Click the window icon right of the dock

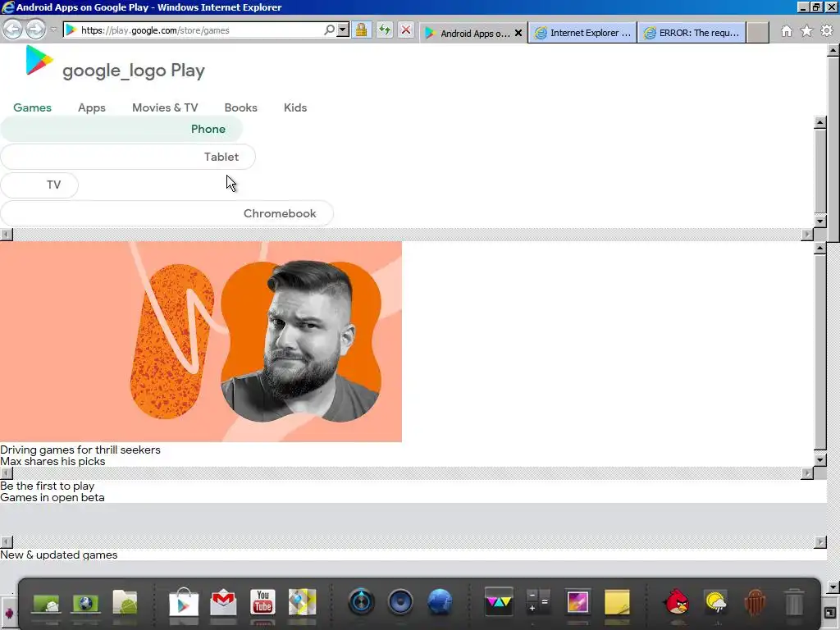(829, 613)
